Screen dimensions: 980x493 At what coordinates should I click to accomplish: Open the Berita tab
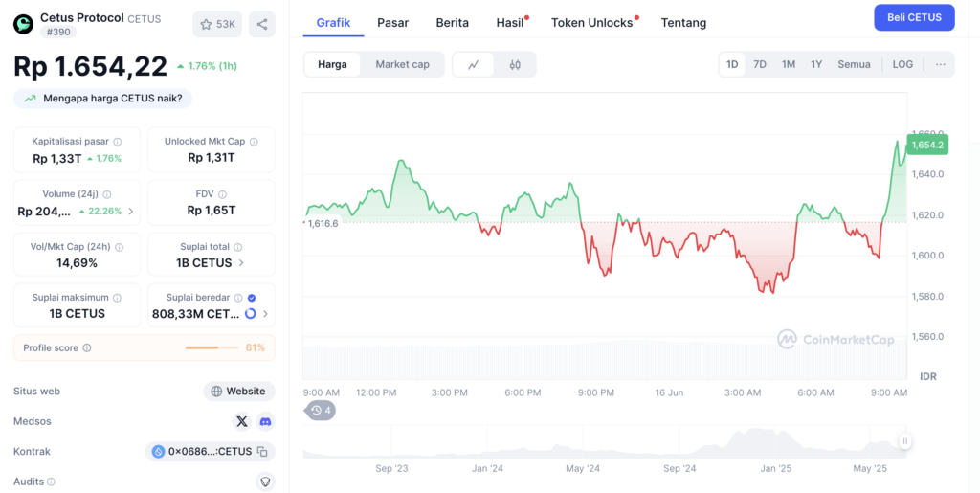[x=453, y=23]
